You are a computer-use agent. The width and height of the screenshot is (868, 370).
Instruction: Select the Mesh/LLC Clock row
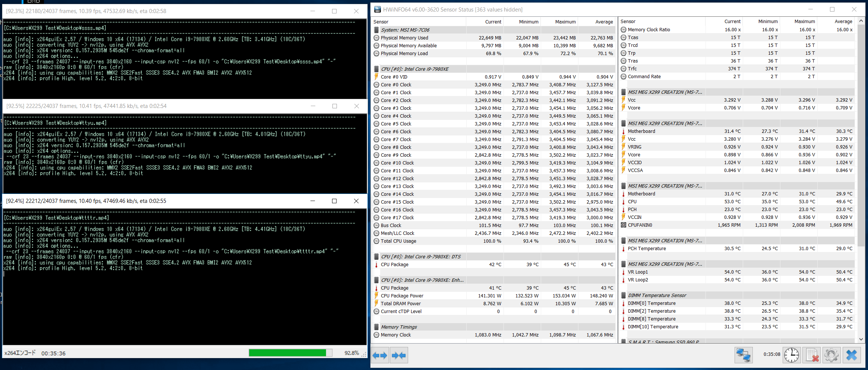click(494, 233)
